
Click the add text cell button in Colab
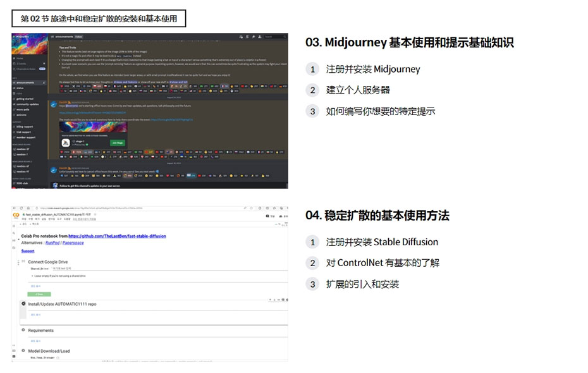coord(34,224)
